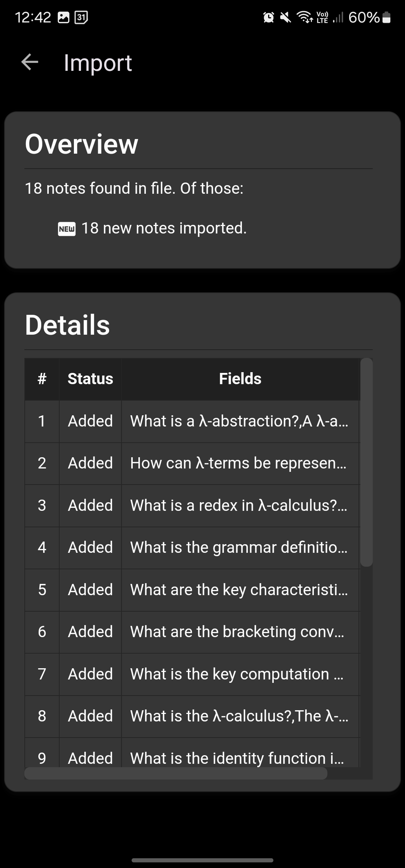The height and width of the screenshot is (868, 405).
Task: Tap the row 'What is the grammar definitio...'
Action: coord(192,548)
